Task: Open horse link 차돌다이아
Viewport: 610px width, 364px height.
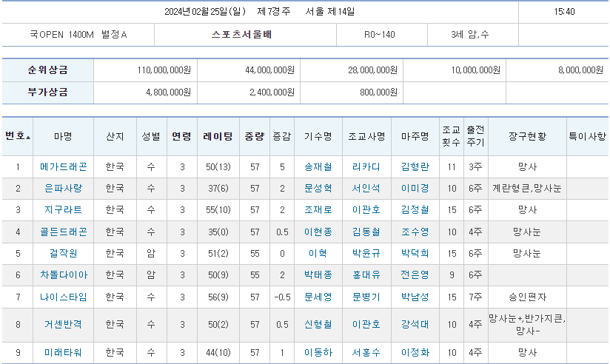Action: click(64, 275)
